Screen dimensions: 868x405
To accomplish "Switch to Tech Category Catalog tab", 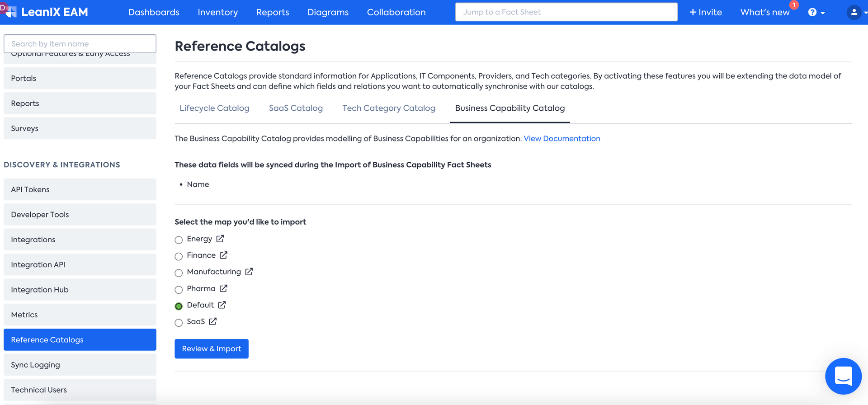I will tap(389, 108).
